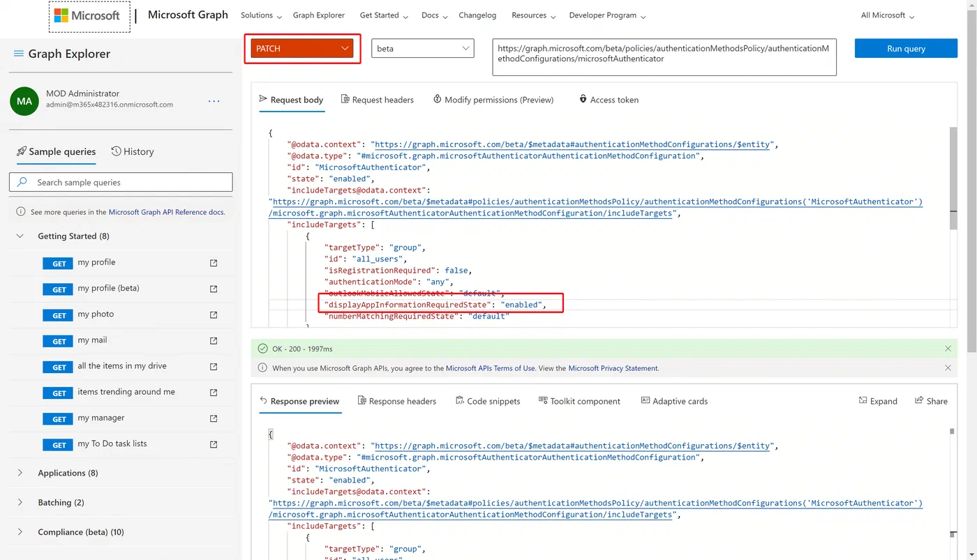Select the Response preview tab

(299, 401)
